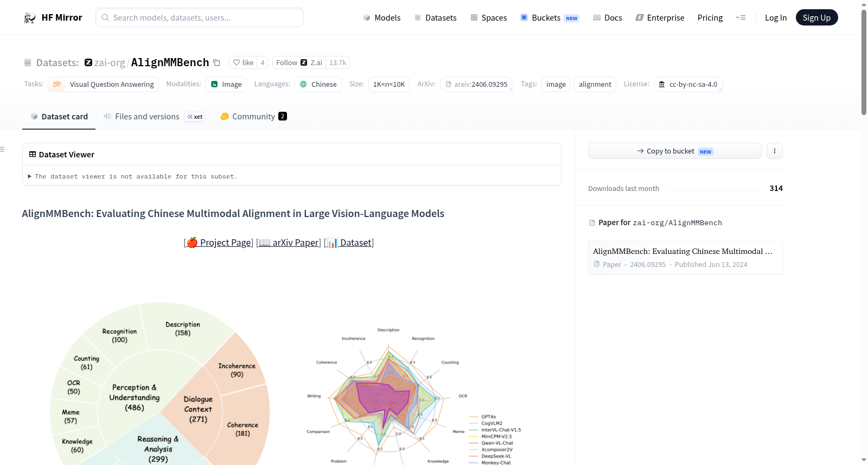Open the AlignMMBench paper card title
Viewport: 868px width, 465px height.
pos(682,251)
